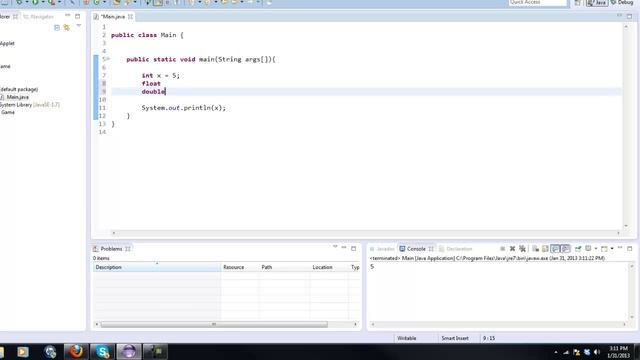640x360 pixels.
Task: Focus the Quick Access search field
Action: (x=538, y=2)
